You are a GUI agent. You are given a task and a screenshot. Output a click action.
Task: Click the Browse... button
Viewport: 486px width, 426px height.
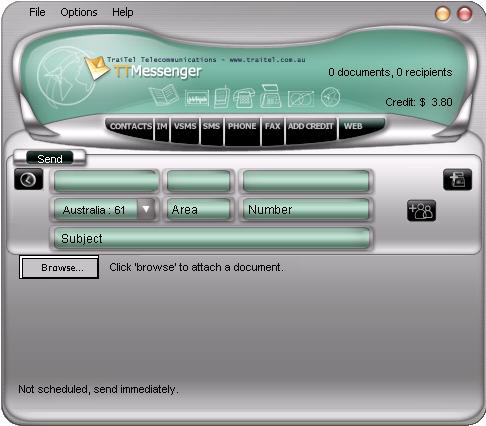pos(59,267)
